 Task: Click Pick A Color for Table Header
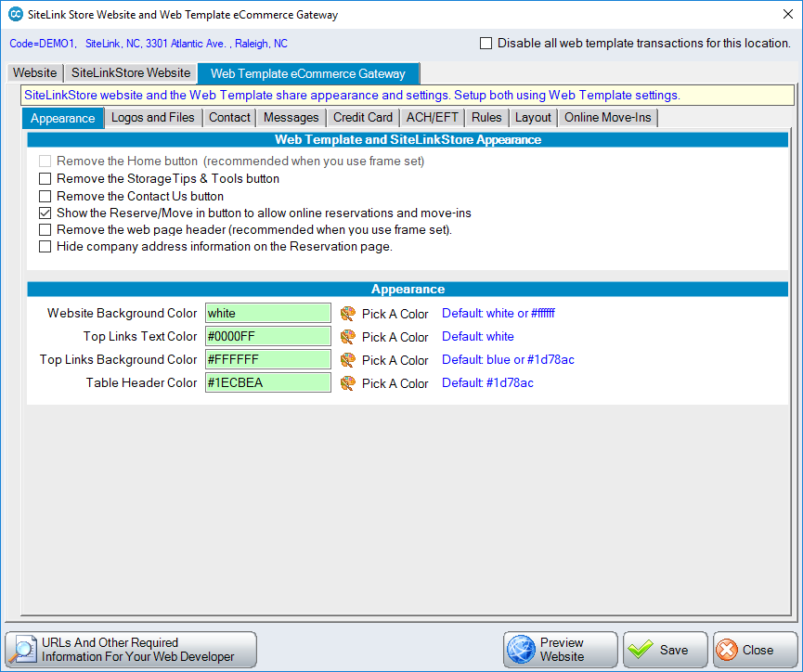tap(395, 383)
